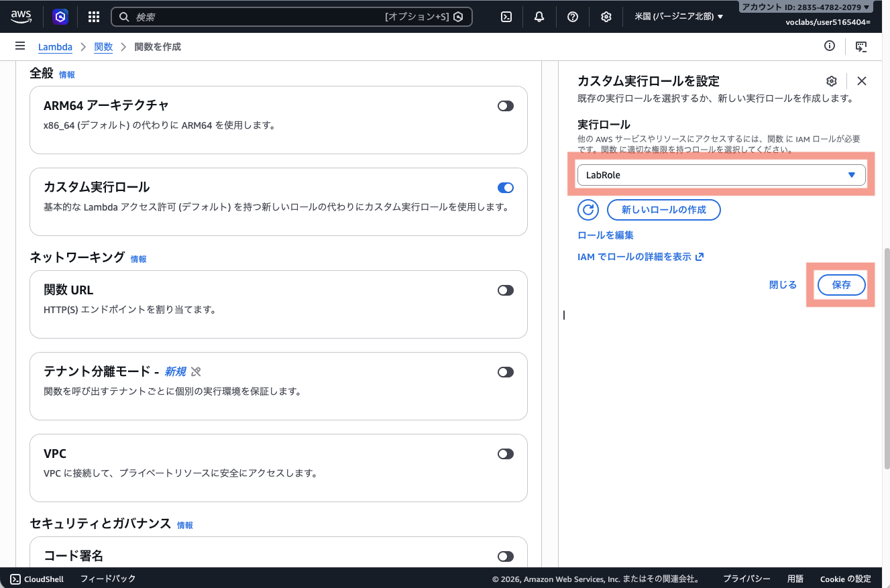The image size is (890, 588).
Task: Click the screen icon beside the info circle
Action: coord(861,46)
